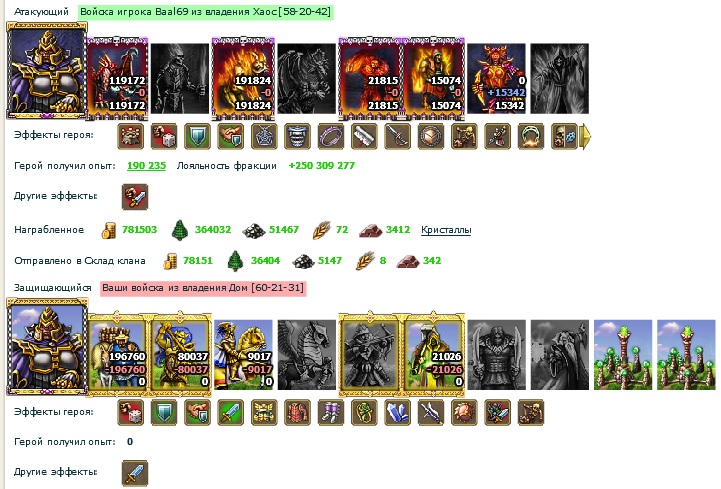Image resolution: width=721 pixels, height=489 pixels.
Task: Select the defender unit card showing 196760 losses
Action: pyautogui.click(x=117, y=354)
